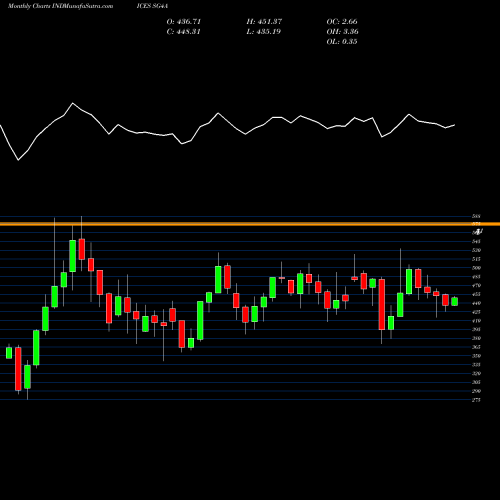Click the orange horizontal resistance line

250,224
